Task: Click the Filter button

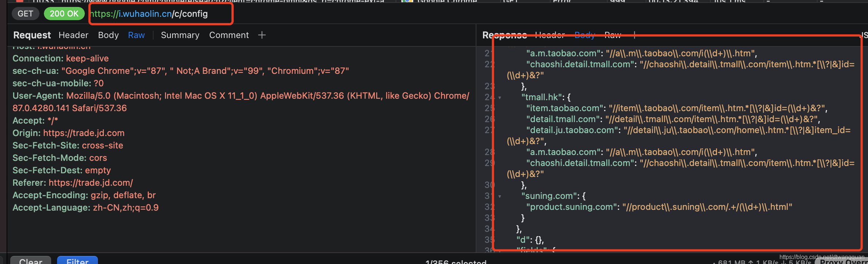Action: click(x=78, y=260)
